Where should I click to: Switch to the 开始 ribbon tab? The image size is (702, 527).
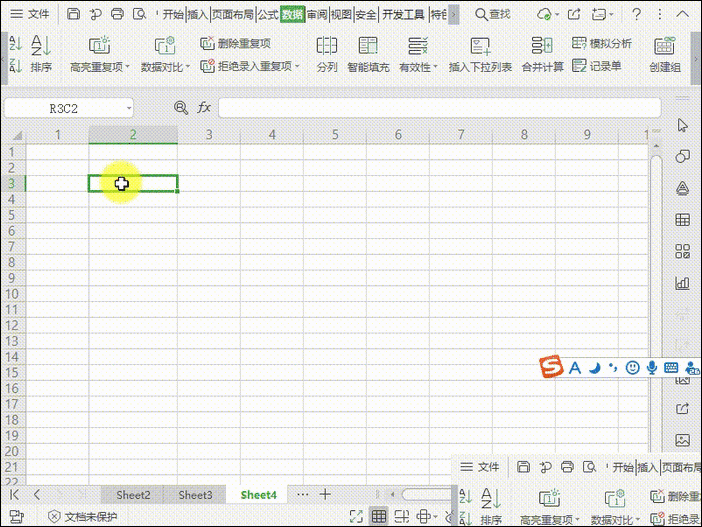coord(173,14)
